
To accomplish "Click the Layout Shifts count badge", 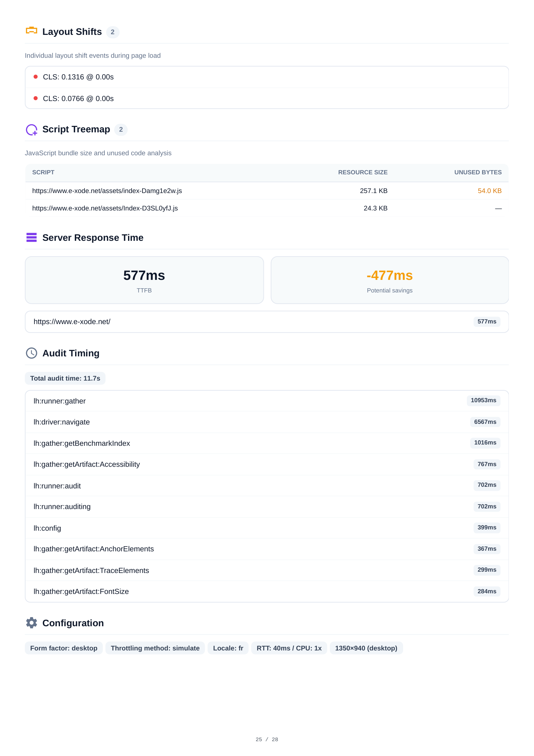I will 113,32.
